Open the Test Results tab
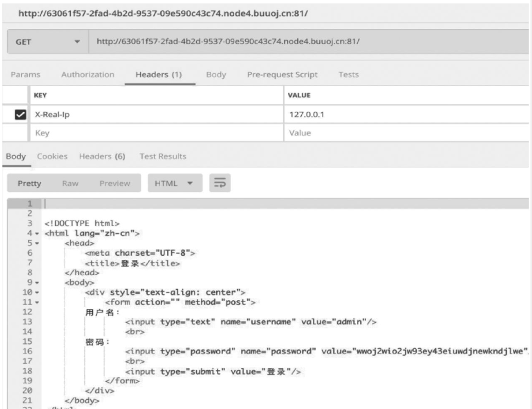This screenshot has width=532, height=409. (x=163, y=156)
